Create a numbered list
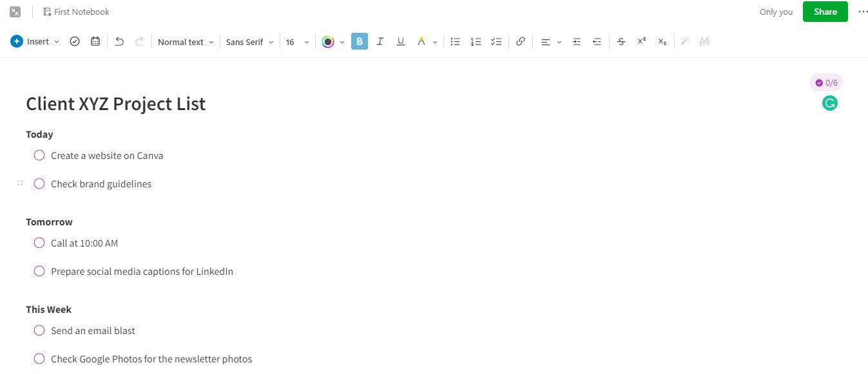 pyautogui.click(x=476, y=41)
